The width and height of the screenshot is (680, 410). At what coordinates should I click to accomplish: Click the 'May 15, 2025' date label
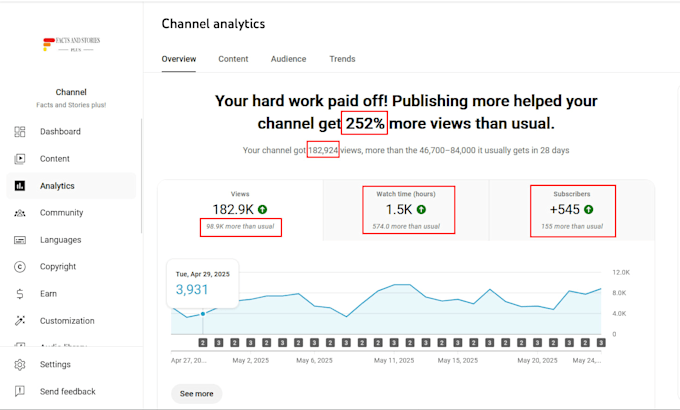click(458, 361)
